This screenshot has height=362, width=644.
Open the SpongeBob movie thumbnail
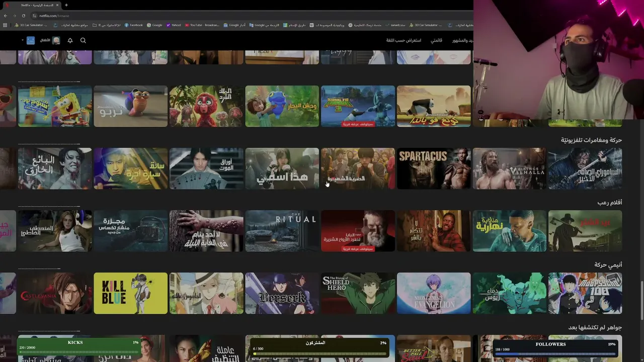pos(55,106)
